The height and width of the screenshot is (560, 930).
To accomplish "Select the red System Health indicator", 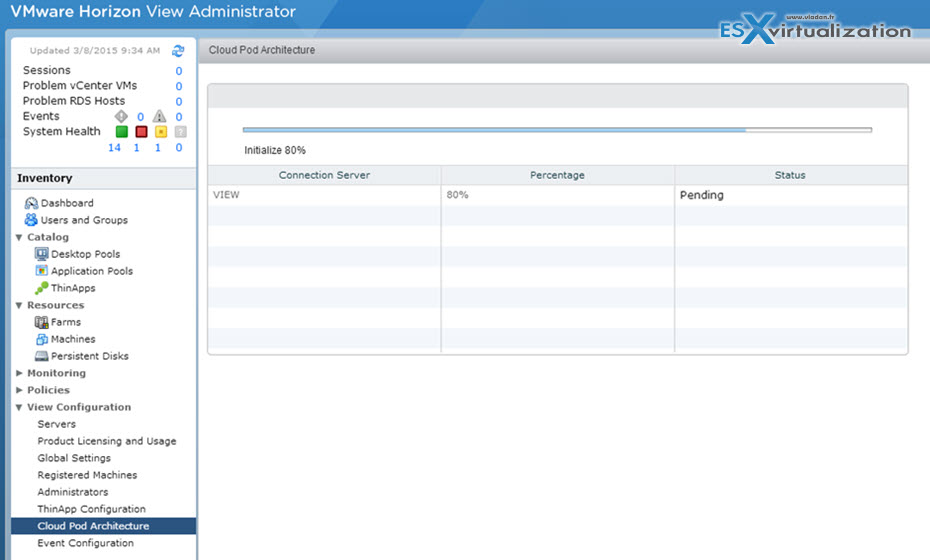I will pyautogui.click(x=141, y=132).
